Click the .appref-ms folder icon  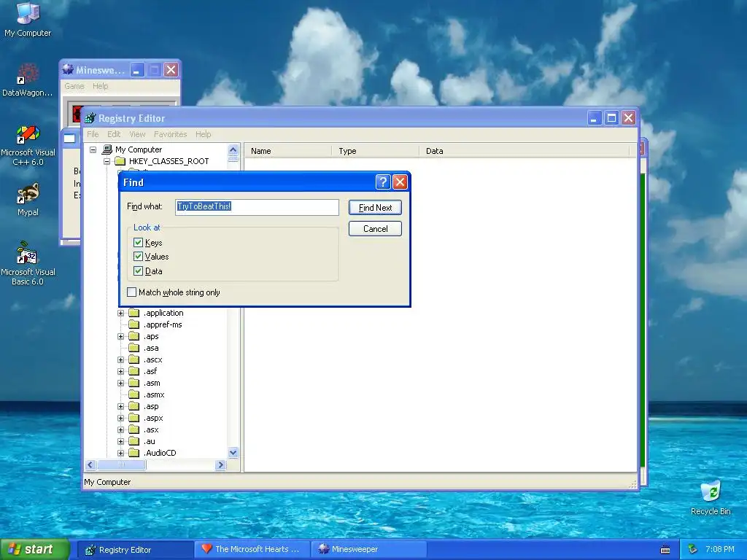pos(134,324)
